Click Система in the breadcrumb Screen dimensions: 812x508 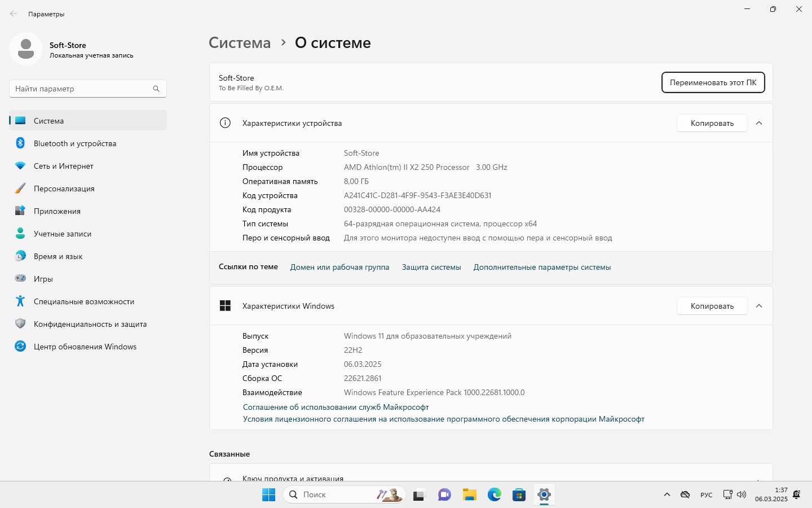click(x=240, y=43)
